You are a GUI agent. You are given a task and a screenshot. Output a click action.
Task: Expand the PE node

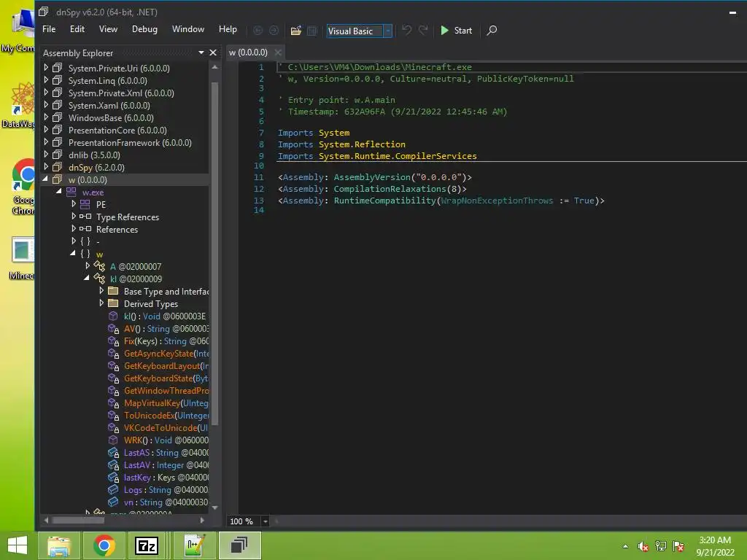74,204
